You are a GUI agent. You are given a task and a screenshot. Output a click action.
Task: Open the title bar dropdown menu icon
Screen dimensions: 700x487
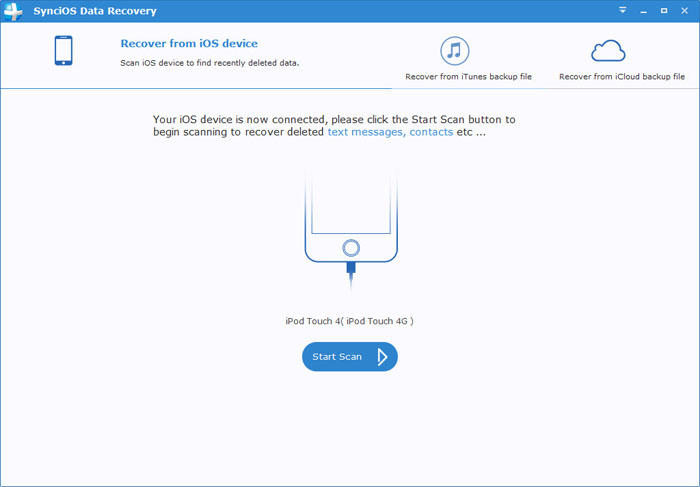pos(623,10)
